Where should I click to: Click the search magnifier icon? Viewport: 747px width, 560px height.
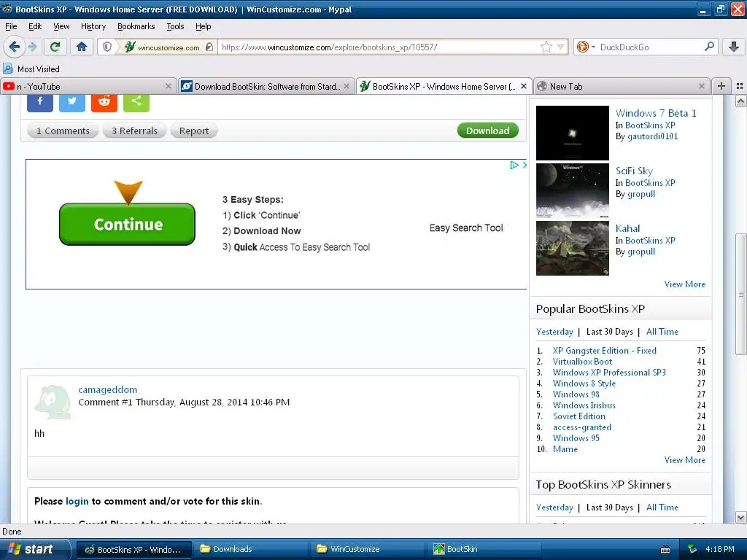point(709,47)
